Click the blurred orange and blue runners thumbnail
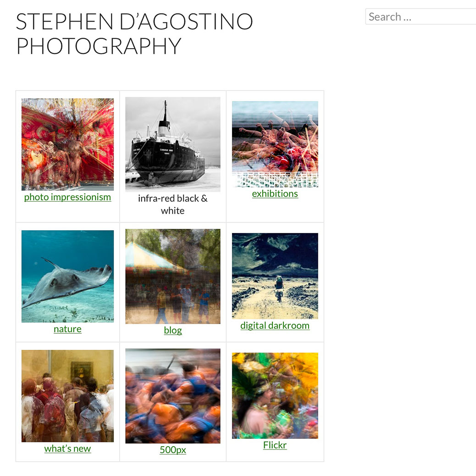The height and width of the screenshot is (476, 476). click(173, 396)
